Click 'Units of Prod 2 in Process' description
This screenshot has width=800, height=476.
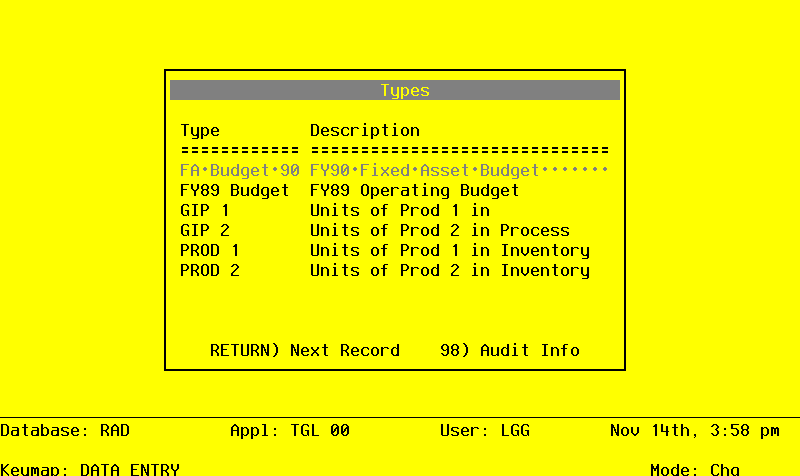click(x=440, y=230)
